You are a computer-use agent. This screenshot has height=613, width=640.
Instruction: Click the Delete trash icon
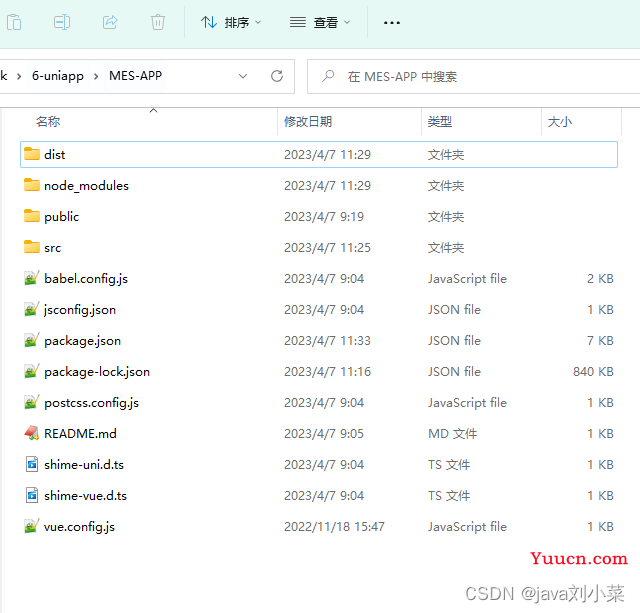(x=158, y=22)
